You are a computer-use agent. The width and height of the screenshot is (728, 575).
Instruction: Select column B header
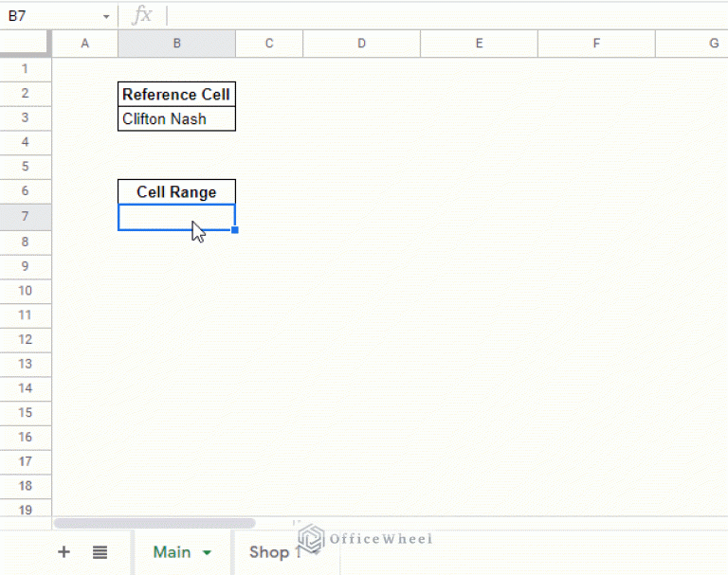click(x=176, y=43)
